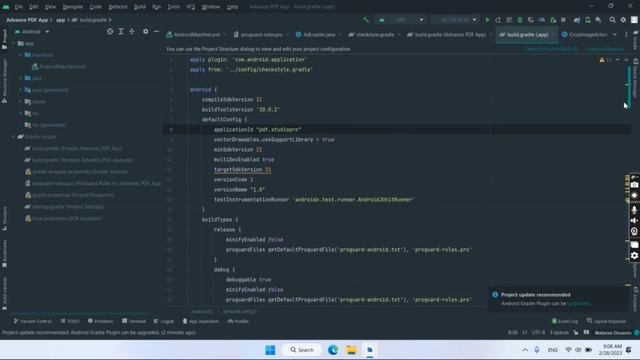
Task: Open the Refactor menu
Action: click(118, 7)
